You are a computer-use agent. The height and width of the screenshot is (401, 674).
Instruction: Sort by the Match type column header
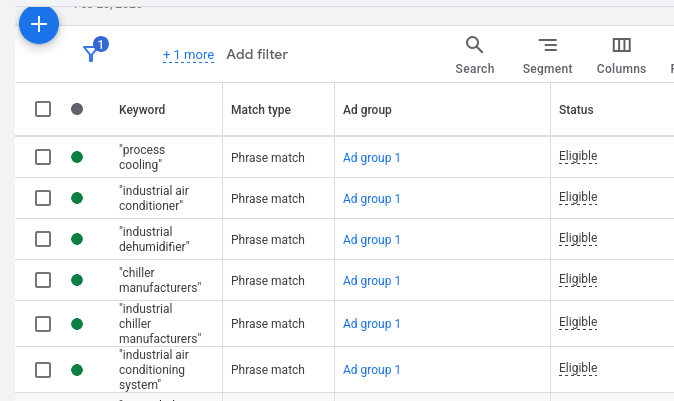[x=260, y=110]
